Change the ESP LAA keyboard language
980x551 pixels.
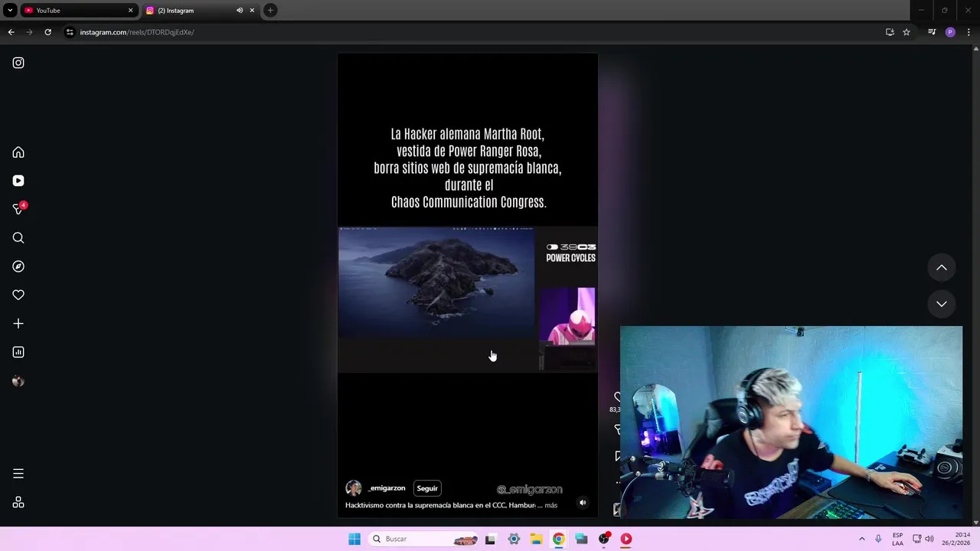click(x=897, y=539)
